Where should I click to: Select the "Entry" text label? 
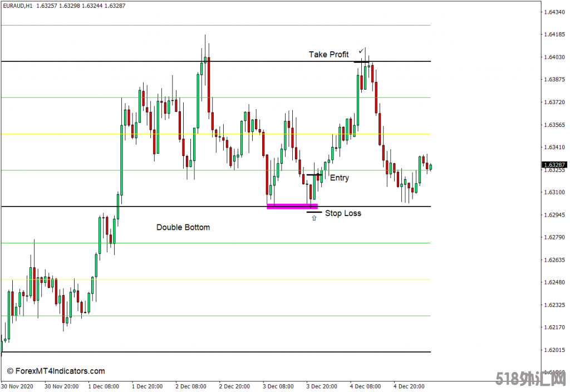tap(340, 178)
